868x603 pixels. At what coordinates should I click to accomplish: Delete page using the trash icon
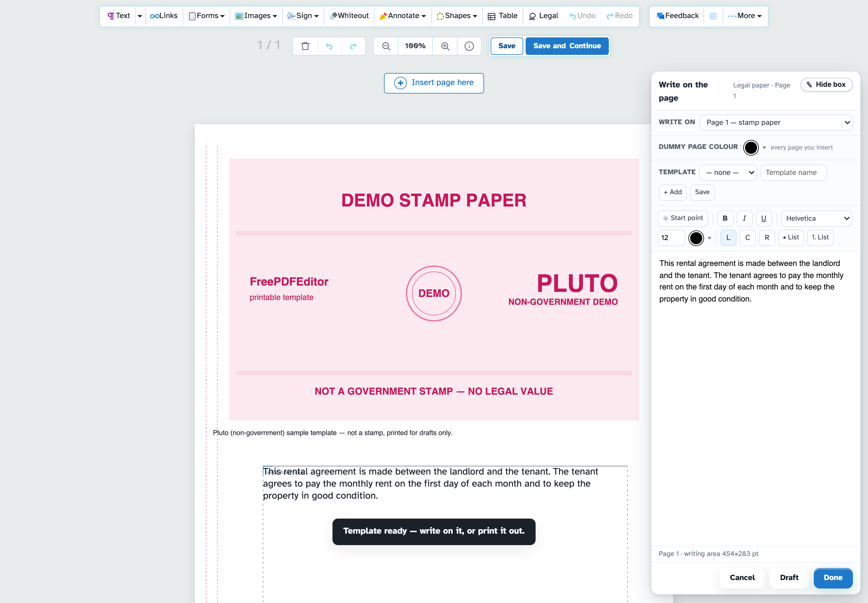click(x=305, y=46)
